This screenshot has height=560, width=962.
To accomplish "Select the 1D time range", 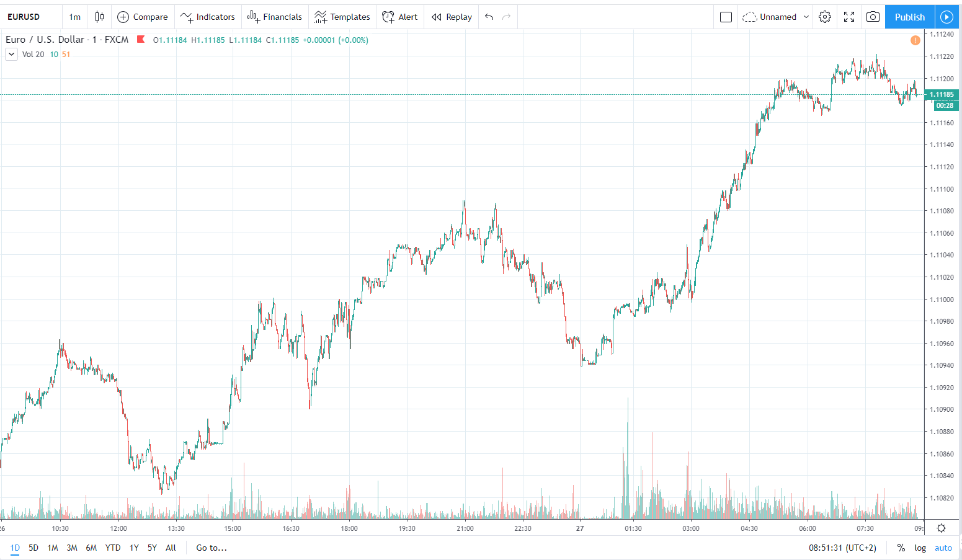I will tap(15, 548).
